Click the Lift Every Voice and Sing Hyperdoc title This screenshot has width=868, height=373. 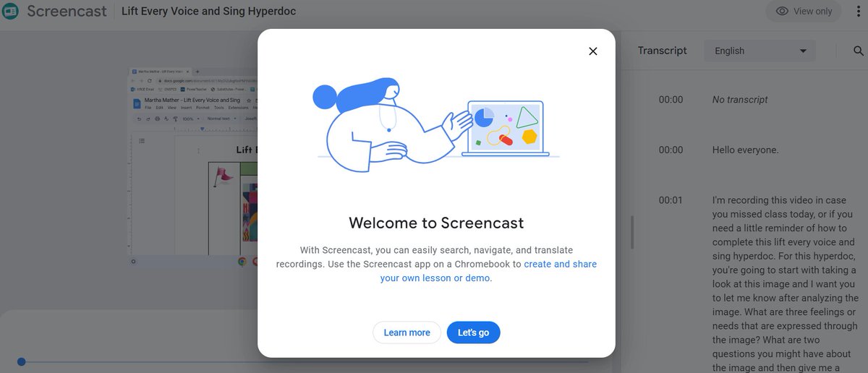[x=208, y=12]
